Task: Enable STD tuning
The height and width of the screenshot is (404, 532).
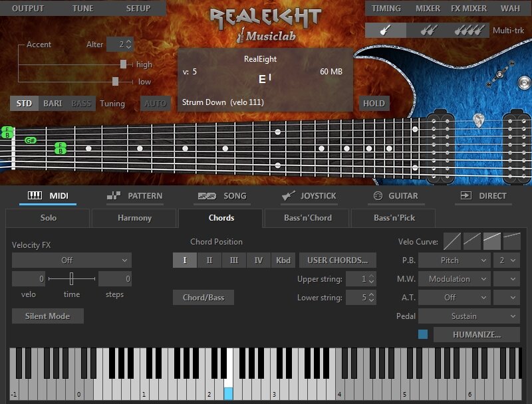Action: pos(24,104)
